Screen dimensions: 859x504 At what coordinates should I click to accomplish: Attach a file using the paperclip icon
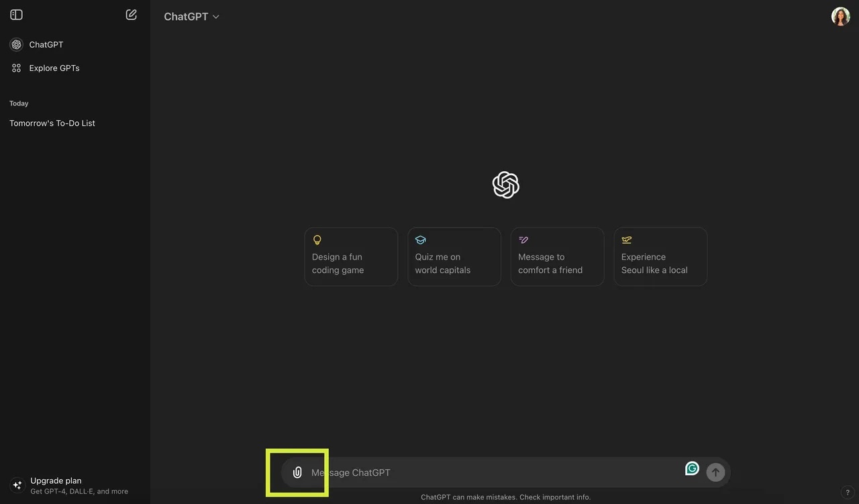[x=297, y=472]
